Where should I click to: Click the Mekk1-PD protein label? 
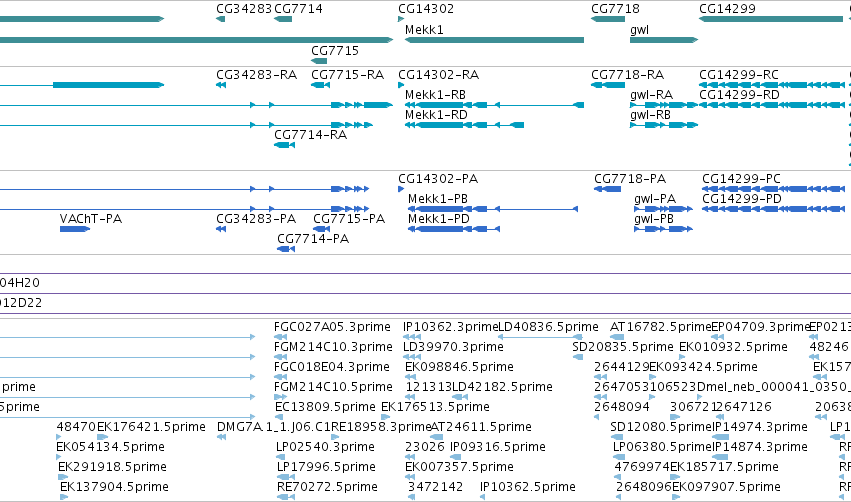439,219
